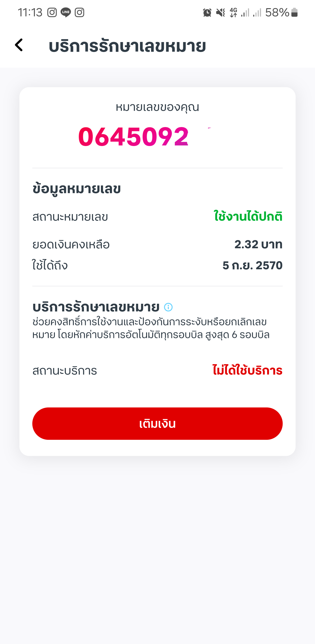This screenshot has width=315, height=644.
Task: Tap the expiry date 5 ก.ย. 2570
Action: [253, 265]
